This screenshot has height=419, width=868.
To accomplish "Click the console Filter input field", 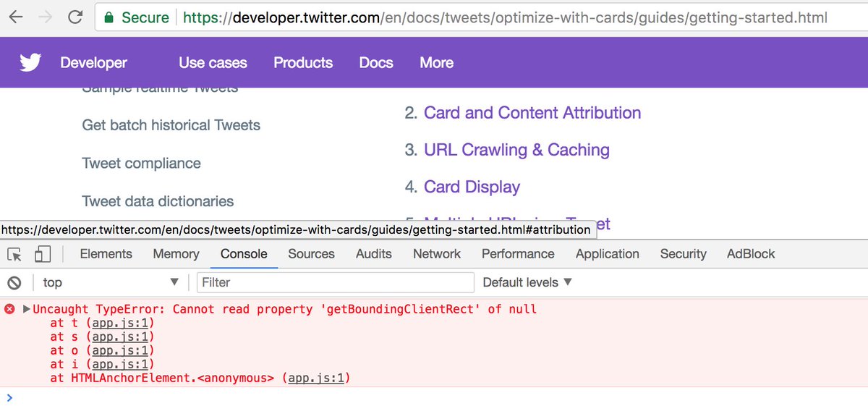I will (335, 282).
